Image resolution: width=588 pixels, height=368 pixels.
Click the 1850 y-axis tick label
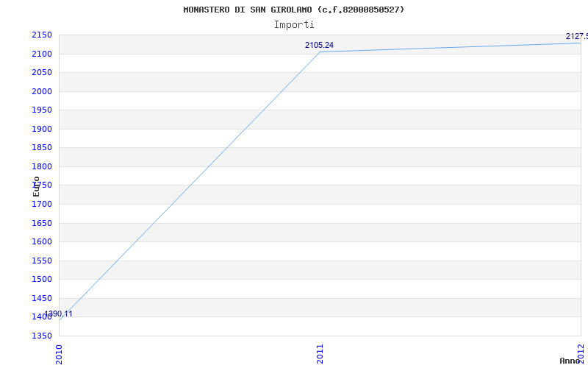pyautogui.click(x=42, y=148)
